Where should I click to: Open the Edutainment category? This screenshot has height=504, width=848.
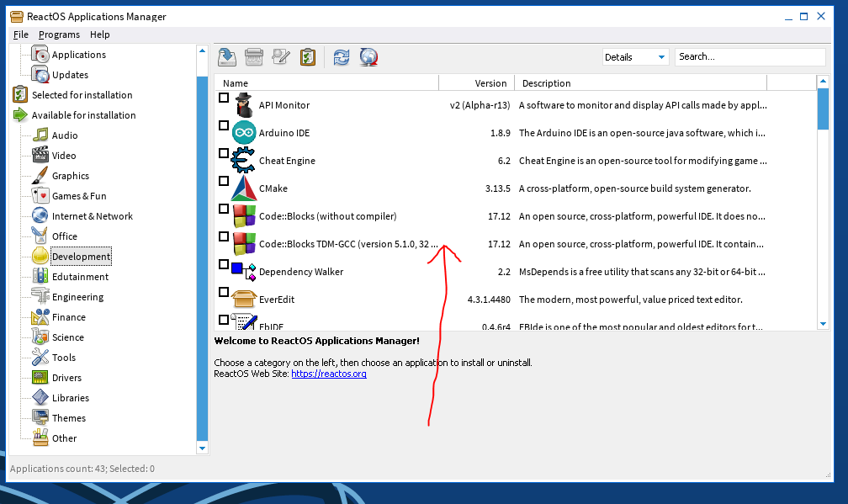(80, 276)
